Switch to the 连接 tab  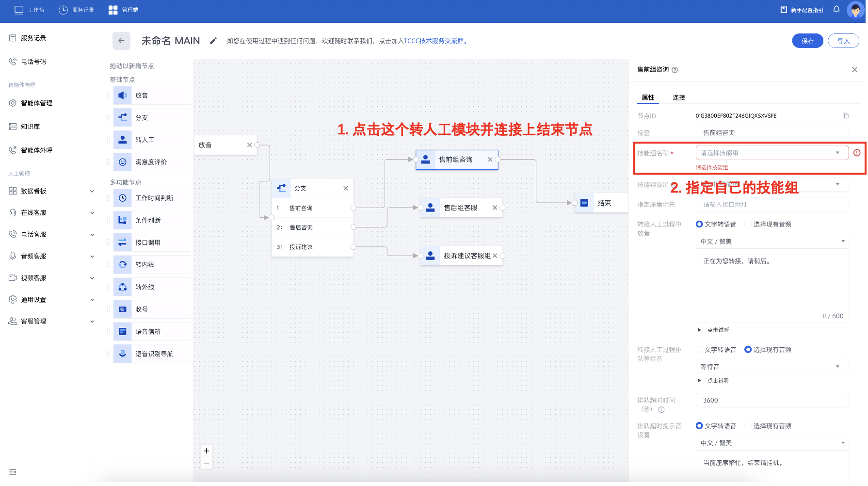(678, 97)
